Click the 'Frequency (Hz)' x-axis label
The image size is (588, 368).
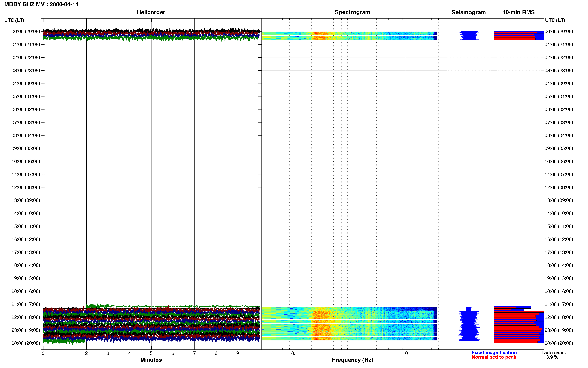pos(352,360)
